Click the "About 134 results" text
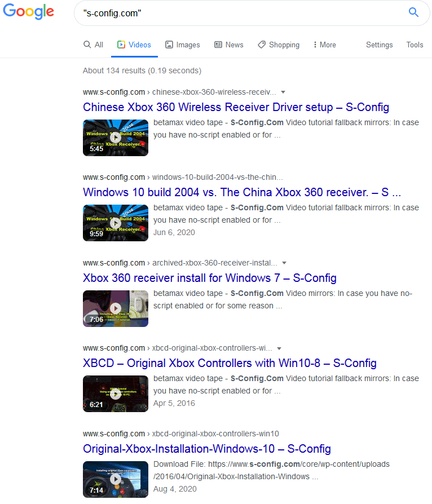Screen dimensions: 432x504 pyautogui.click(x=142, y=70)
